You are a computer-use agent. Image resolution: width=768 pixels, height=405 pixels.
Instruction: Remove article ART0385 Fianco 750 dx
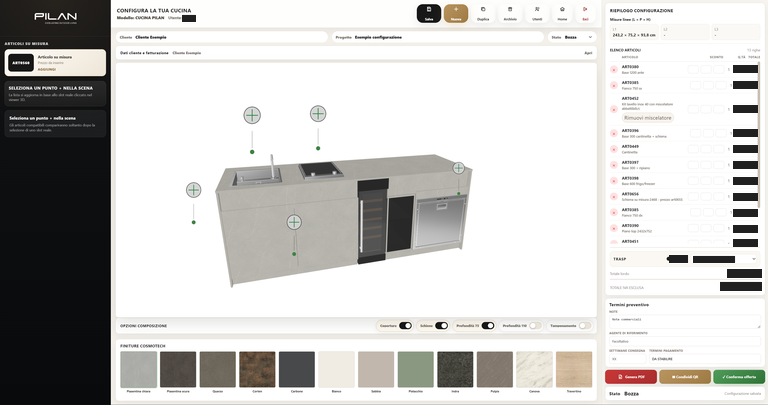click(614, 213)
